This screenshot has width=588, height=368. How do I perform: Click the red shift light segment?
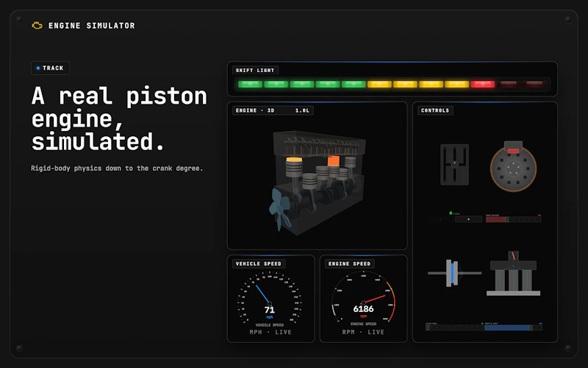[483, 84]
